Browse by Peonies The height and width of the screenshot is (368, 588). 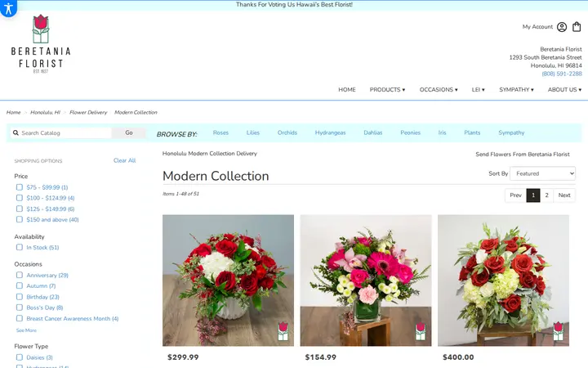click(410, 132)
